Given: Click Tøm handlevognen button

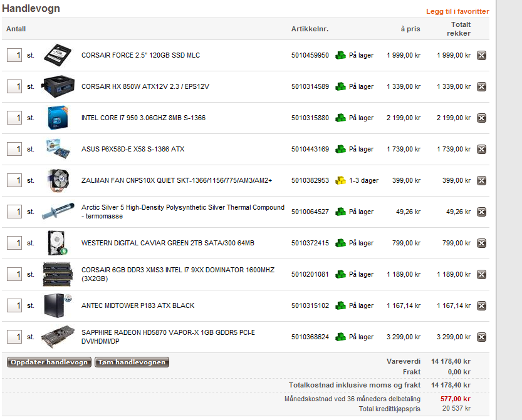Looking at the screenshot, I should 132,362.
